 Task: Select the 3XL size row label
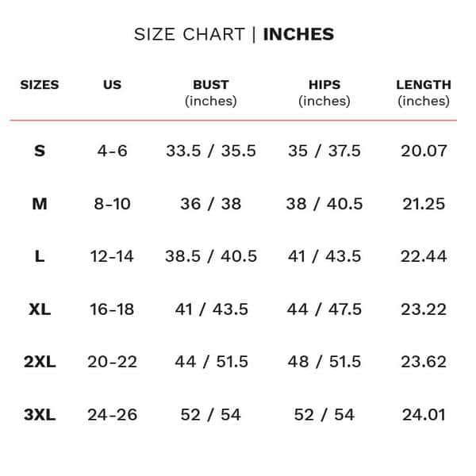[40, 415]
